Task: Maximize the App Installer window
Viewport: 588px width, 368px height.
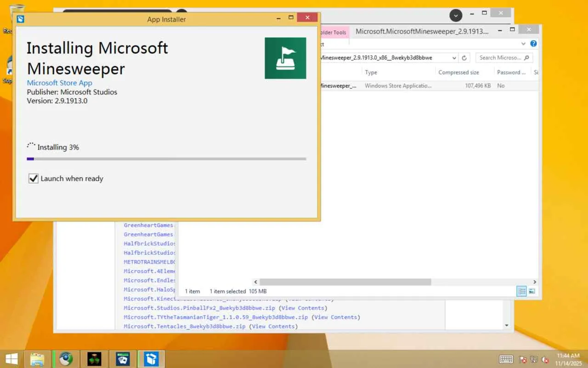Action: tap(291, 17)
